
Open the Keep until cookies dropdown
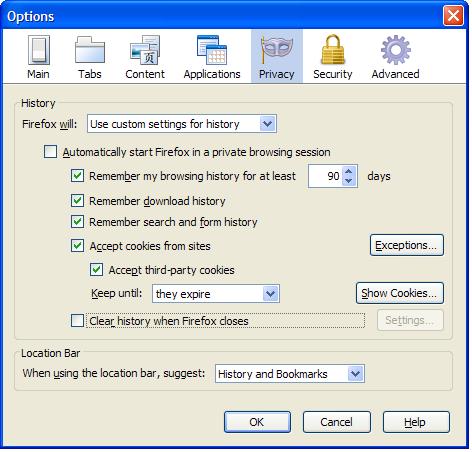point(216,294)
